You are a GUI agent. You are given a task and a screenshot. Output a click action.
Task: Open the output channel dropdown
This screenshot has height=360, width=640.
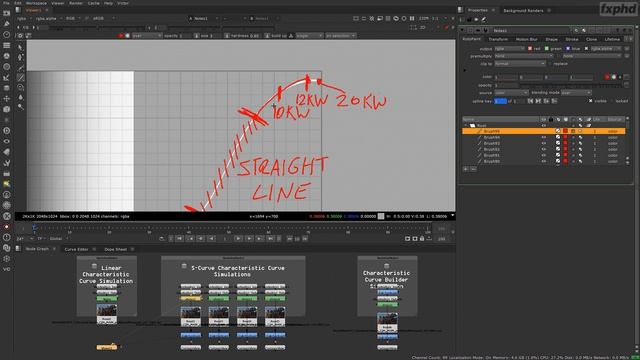(509, 49)
